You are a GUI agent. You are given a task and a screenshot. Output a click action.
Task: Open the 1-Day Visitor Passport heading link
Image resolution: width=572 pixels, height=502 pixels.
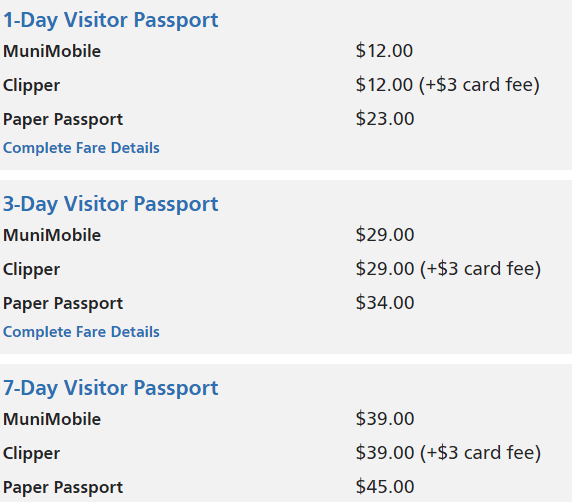coord(111,20)
